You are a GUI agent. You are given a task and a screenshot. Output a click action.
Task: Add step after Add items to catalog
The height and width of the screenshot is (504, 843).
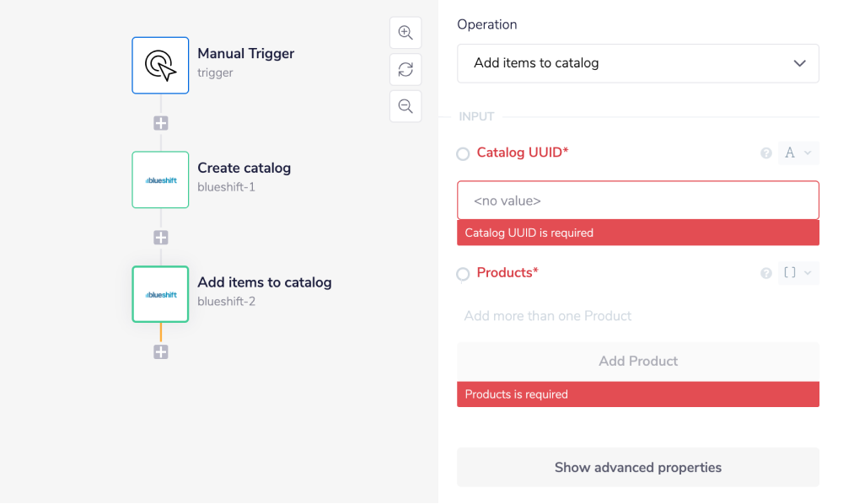tap(161, 352)
